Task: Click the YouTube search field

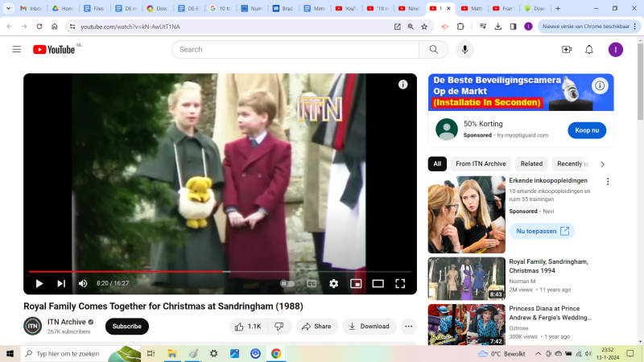Action: (x=295, y=49)
